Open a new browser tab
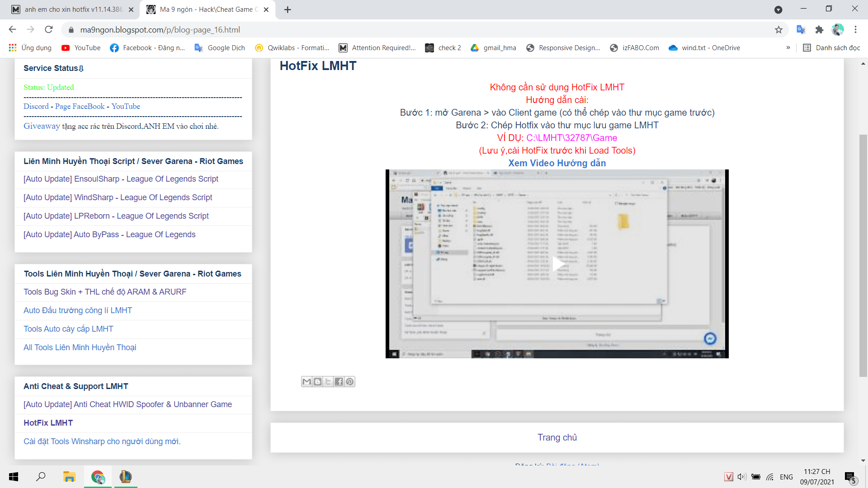Viewport: 868px width, 488px height. click(x=288, y=9)
